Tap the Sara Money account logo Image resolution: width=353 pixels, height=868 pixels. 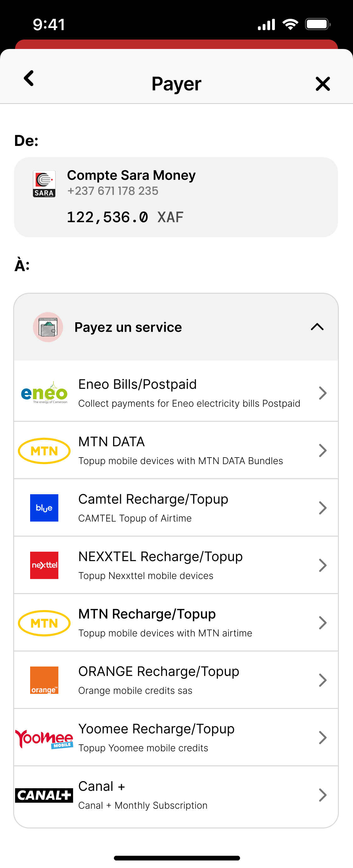click(44, 184)
